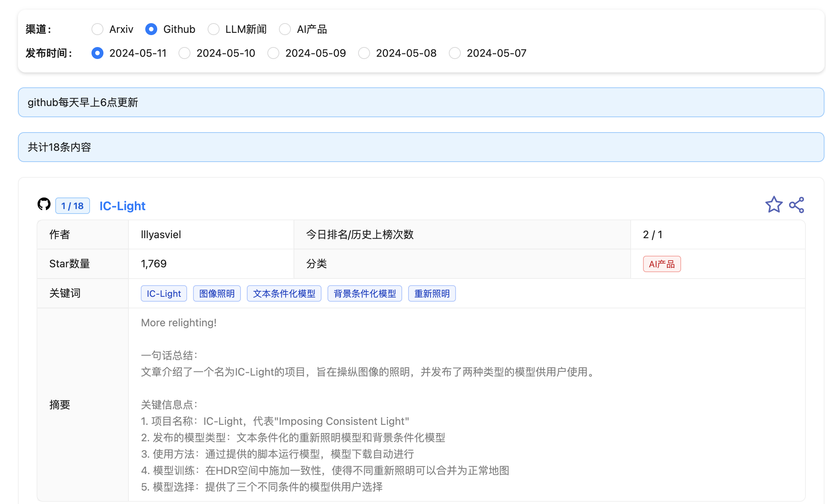826x504 pixels.
Task: Click the Star数量 label cell
Action: (83, 264)
